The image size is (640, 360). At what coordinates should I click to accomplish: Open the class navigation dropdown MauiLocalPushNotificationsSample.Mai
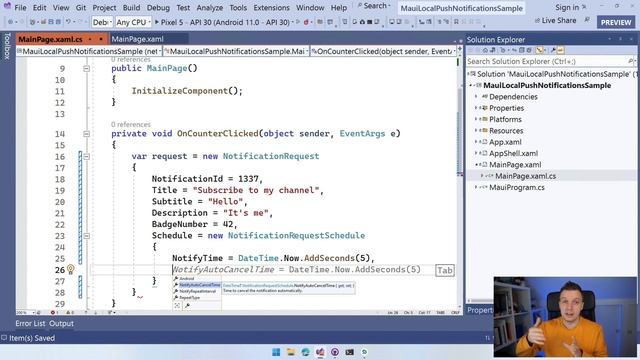coord(236,51)
